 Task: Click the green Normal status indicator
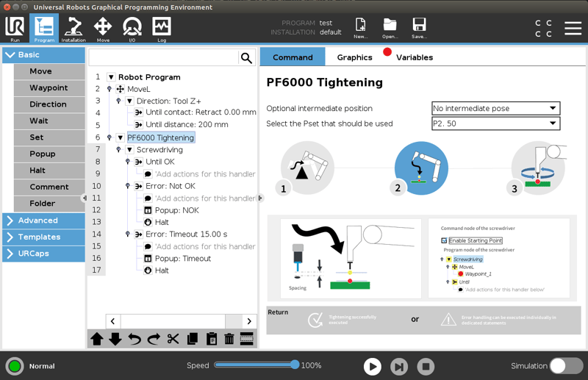pos(15,366)
